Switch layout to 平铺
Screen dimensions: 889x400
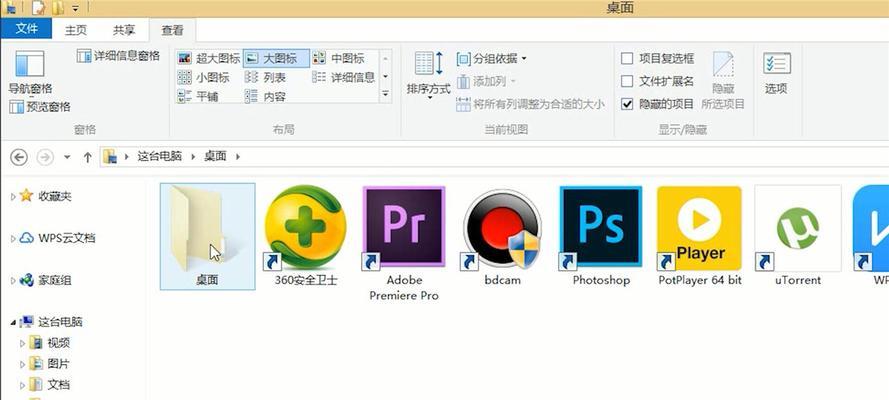tap(198, 96)
